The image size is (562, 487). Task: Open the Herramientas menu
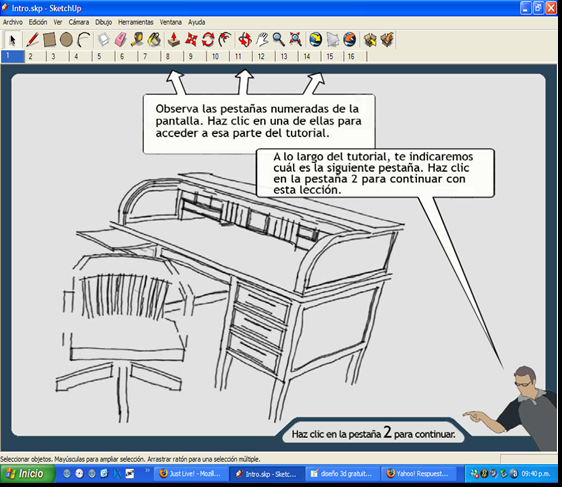coord(135,22)
